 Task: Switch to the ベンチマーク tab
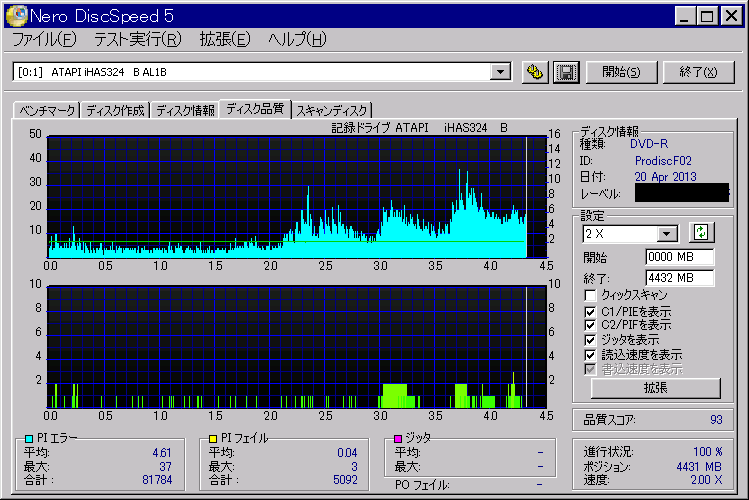(47, 110)
